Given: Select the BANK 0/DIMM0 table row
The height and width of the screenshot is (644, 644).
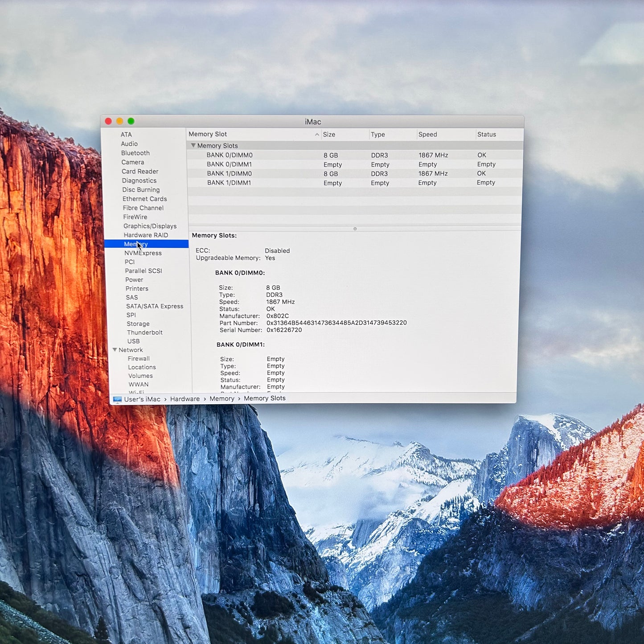Looking at the screenshot, I should (355, 155).
